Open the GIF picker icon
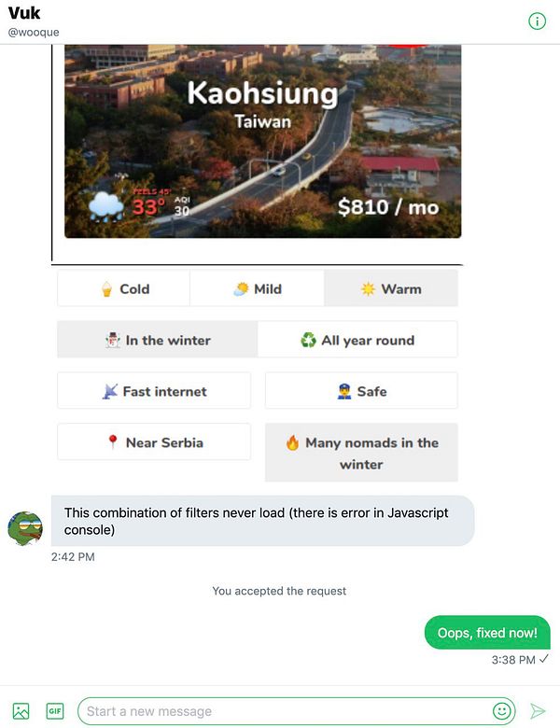The width and height of the screenshot is (560, 728). [x=55, y=711]
